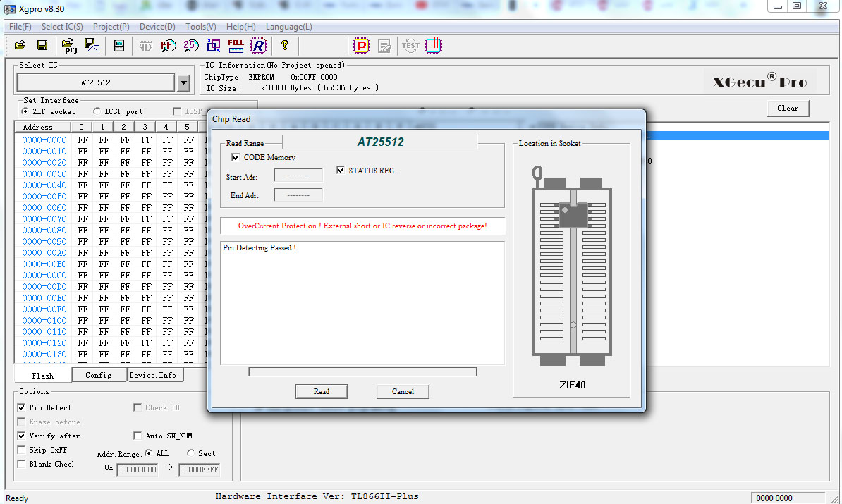Save the project with the toolbar icon
The image size is (842, 504).
(x=92, y=46)
